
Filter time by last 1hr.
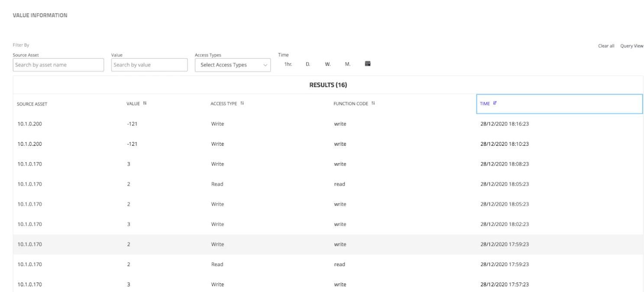tap(288, 64)
